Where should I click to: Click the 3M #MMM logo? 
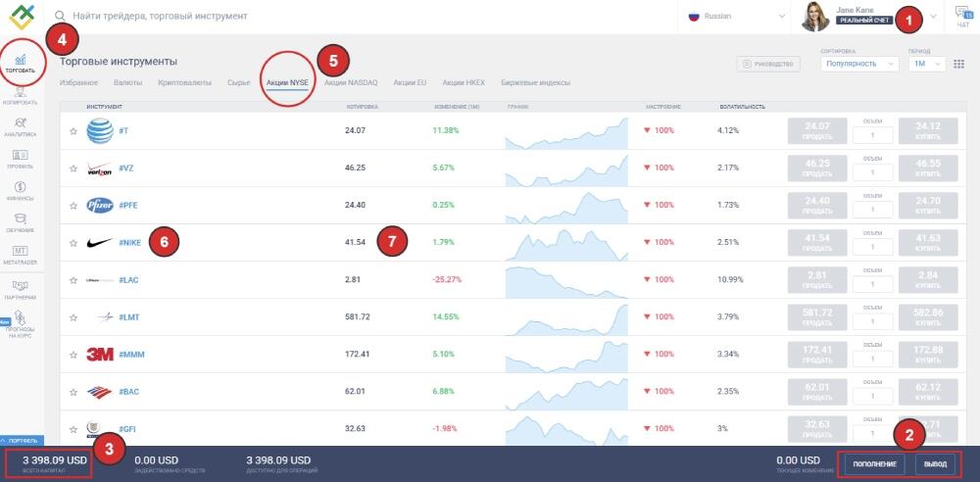tap(100, 355)
